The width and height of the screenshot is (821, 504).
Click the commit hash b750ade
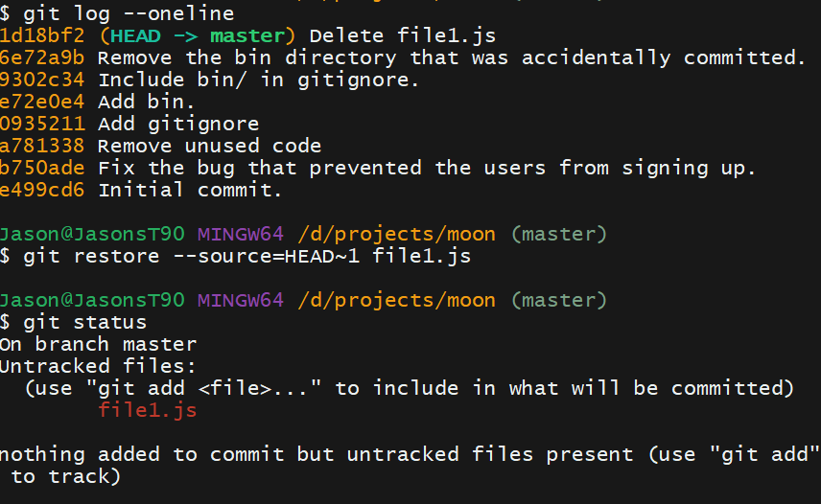[x=42, y=169]
